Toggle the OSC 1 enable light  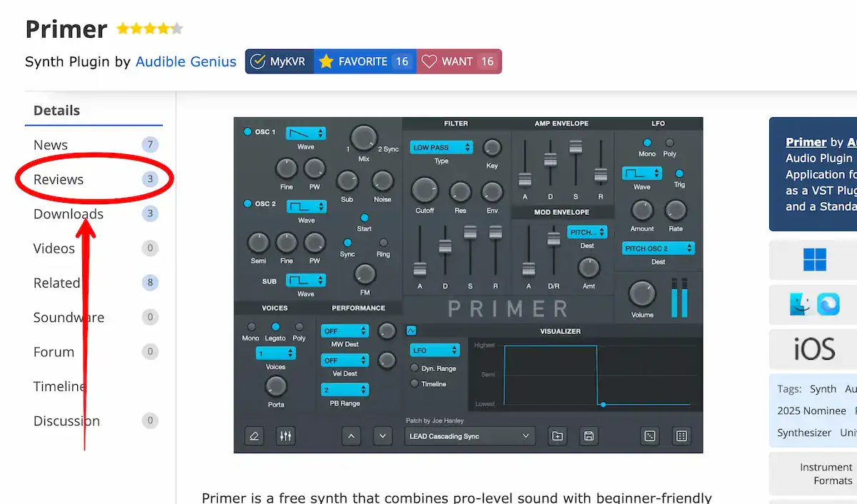point(248,132)
